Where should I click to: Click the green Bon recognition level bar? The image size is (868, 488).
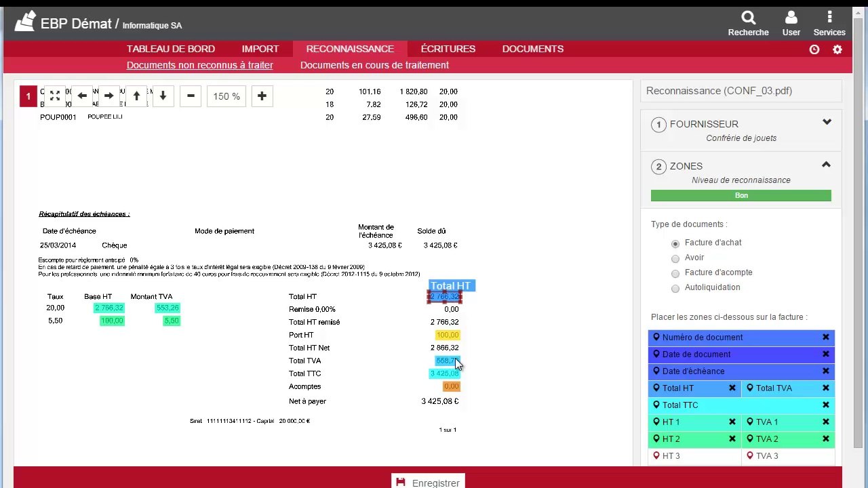(x=741, y=195)
